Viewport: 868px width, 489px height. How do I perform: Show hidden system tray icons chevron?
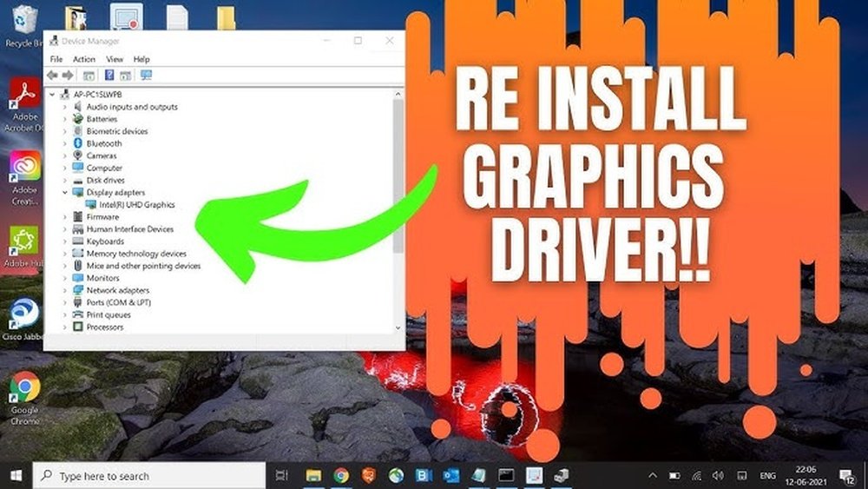point(653,476)
